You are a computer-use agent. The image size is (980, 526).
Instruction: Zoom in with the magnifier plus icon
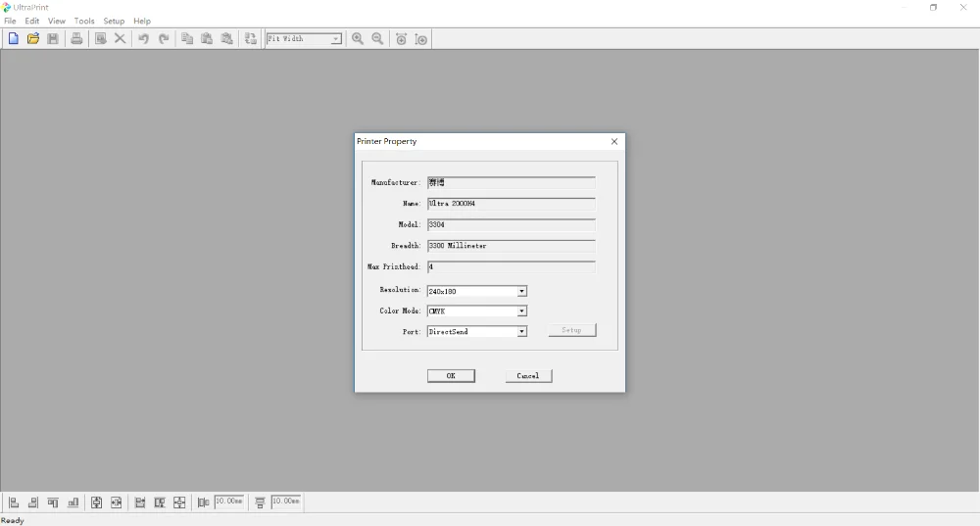tap(358, 39)
